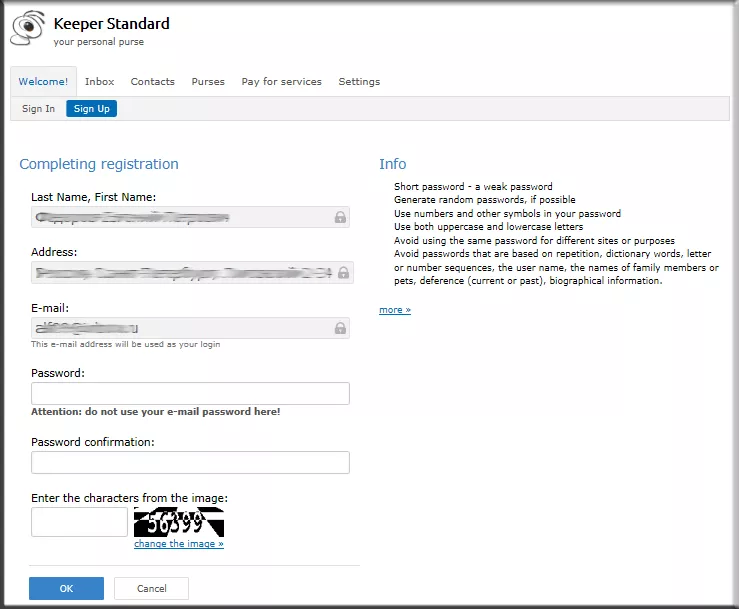Click the 'Info' heading
This screenshot has width=739, height=609.
pyautogui.click(x=393, y=164)
